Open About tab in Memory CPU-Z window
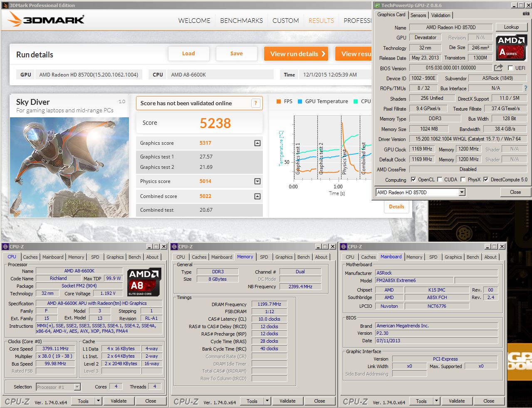The width and height of the screenshot is (532, 408). click(321, 257)
